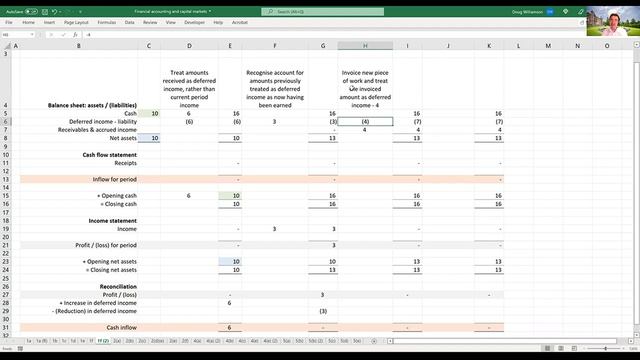Select the active sheet tab 1f (2)
Image resolution: width=640 pixels, height=360 pixels.
click(x=103, y=341)
